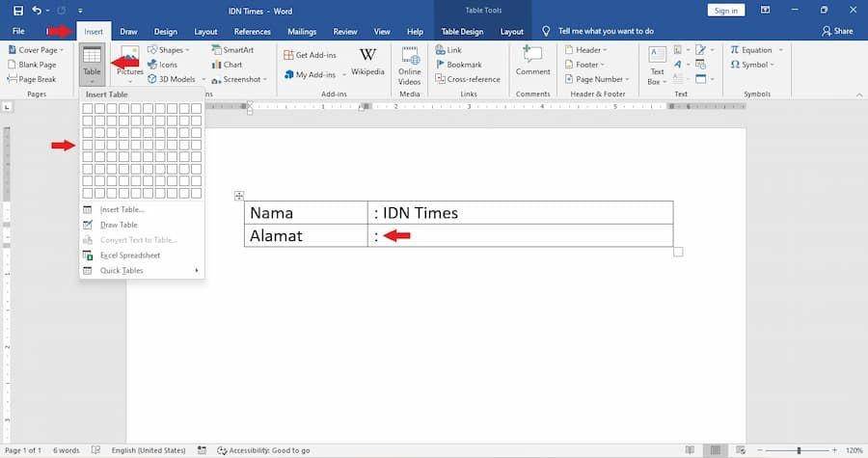Open the Symbol dropdown
The width and height of the screenshot is (868, 458).
(752, 65)
